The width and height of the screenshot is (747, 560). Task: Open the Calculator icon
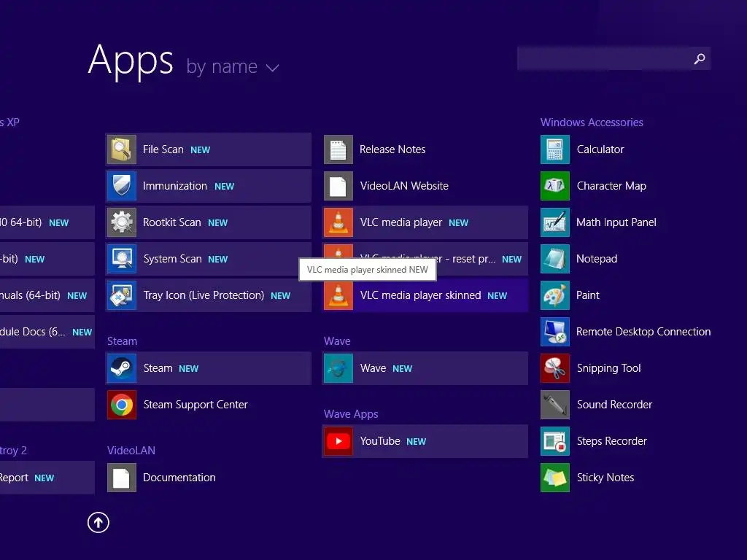click(555, 149)
